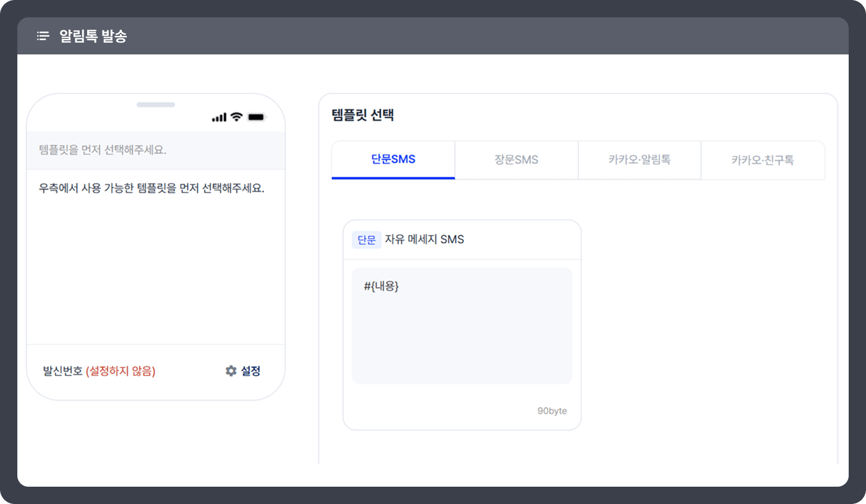The width and height of the screenshot is (866, 504).
Task: Click the preview message starting with 우측에서
Action: 152,189
